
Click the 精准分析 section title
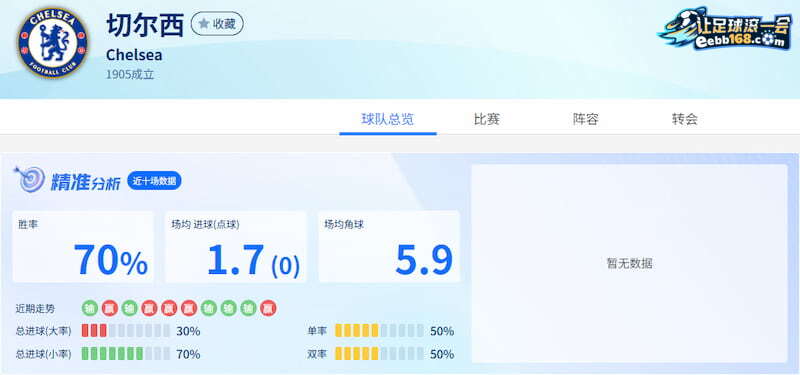[85, 182]
